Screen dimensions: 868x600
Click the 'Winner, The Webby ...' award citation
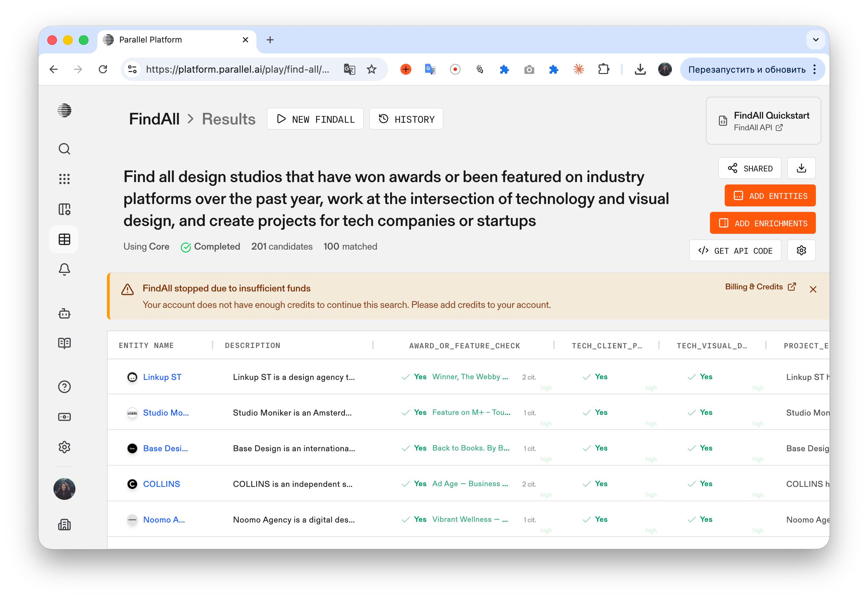pos(470,377)
